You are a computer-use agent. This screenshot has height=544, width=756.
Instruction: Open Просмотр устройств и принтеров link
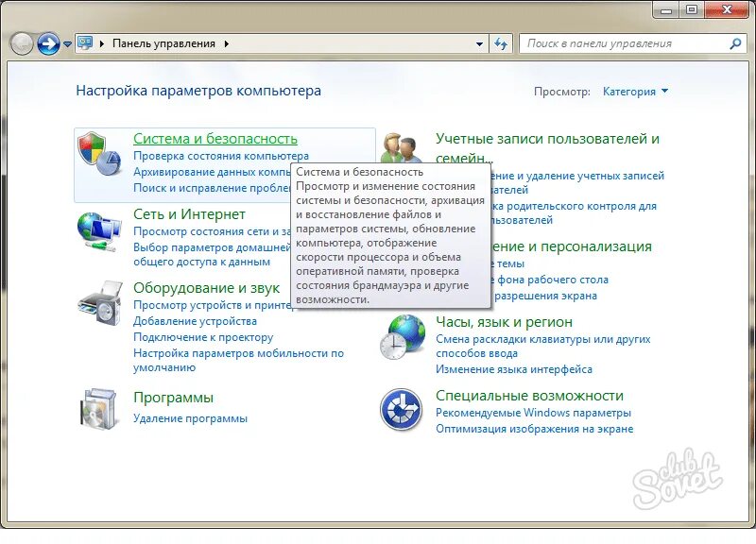click(212, 305)
